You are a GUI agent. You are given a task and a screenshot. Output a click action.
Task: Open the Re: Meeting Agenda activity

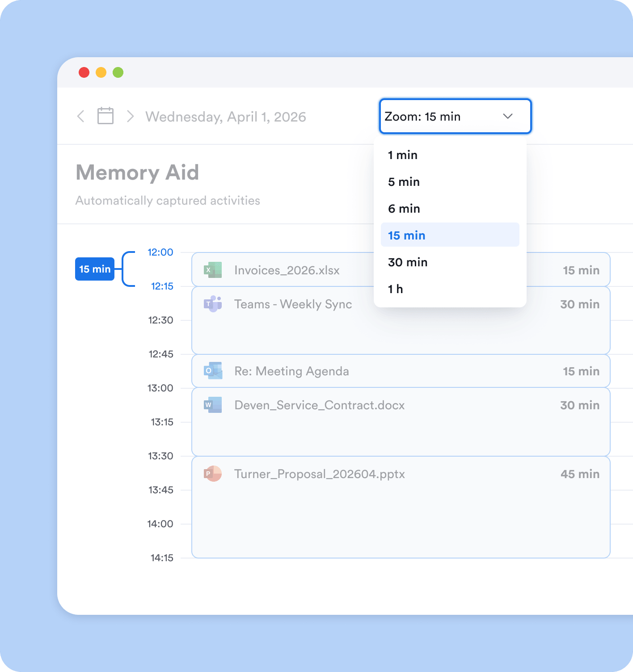pyautogui.click(x=401, y=371)
